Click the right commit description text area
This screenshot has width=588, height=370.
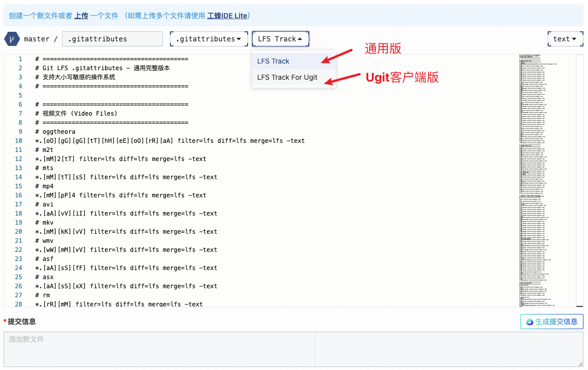tap(449, 349)
